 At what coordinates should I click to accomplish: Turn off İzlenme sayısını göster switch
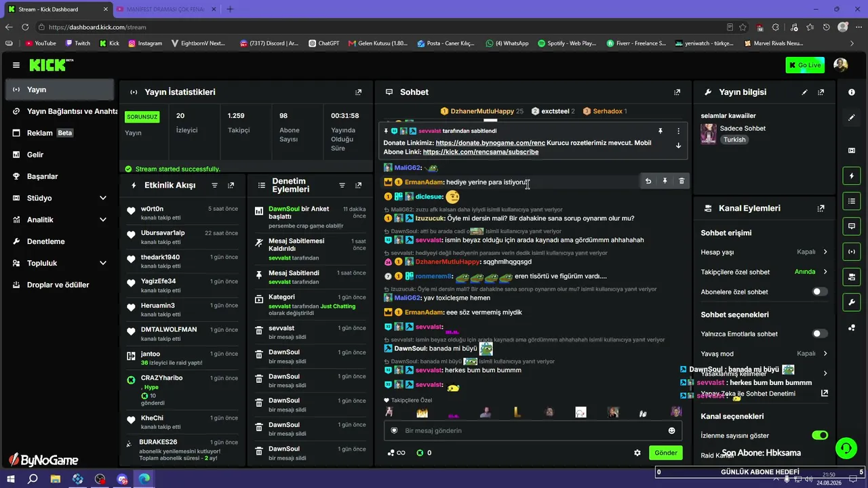[820, 435]
